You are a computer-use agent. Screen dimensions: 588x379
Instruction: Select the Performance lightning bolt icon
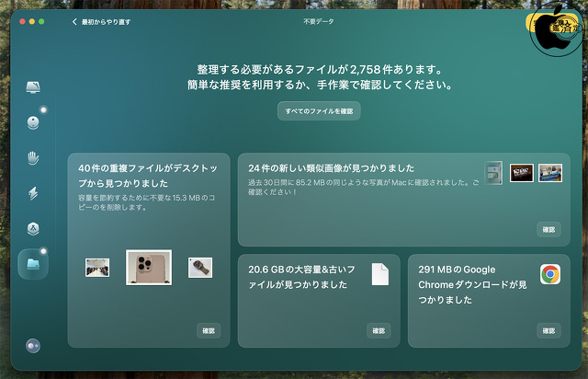tap(33, 193)
